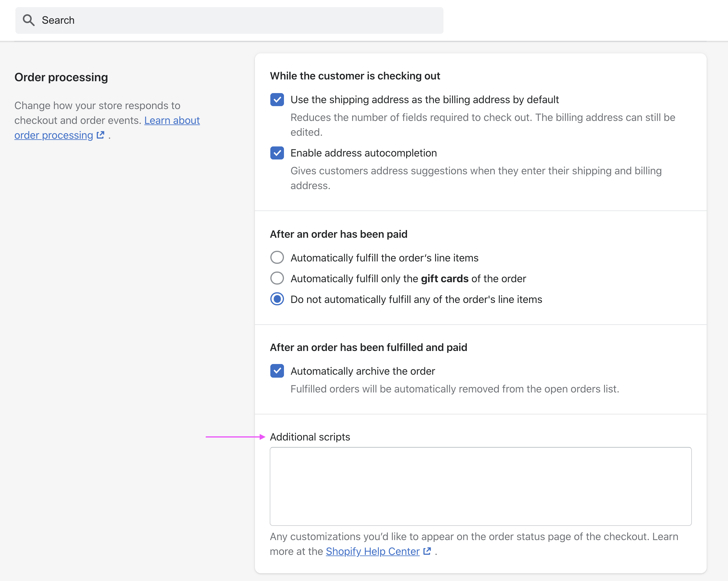Open the Shopify Help Center link
This screenshot has height=581, width=728.
[372, 551]
